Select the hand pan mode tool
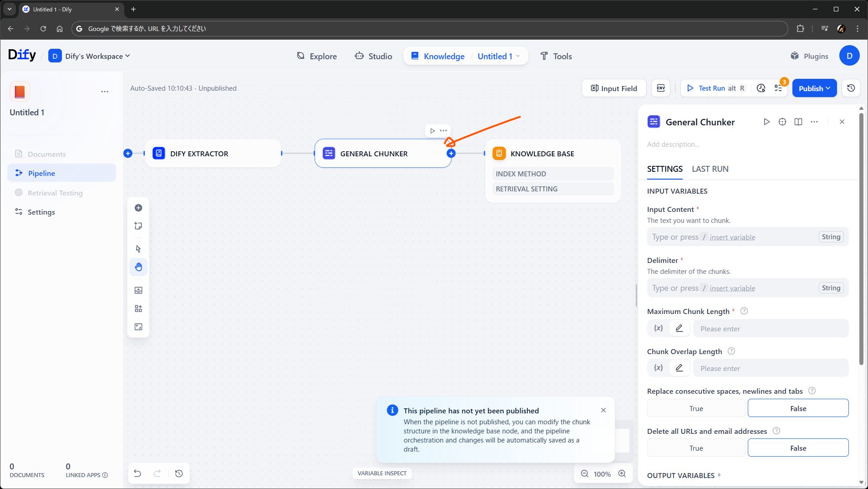This screenshot has height=489, width=868. (138, 267)
